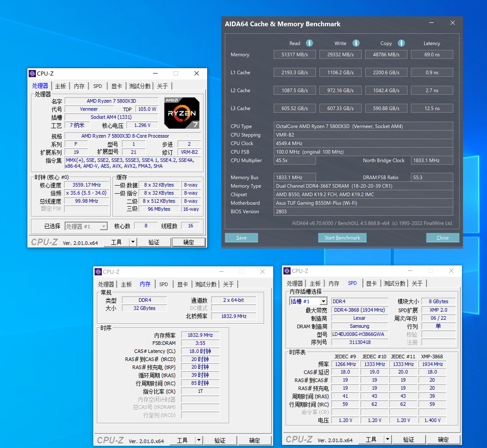
Task: Click core speed value 3559.17 MHz
Action: point(87,185)
